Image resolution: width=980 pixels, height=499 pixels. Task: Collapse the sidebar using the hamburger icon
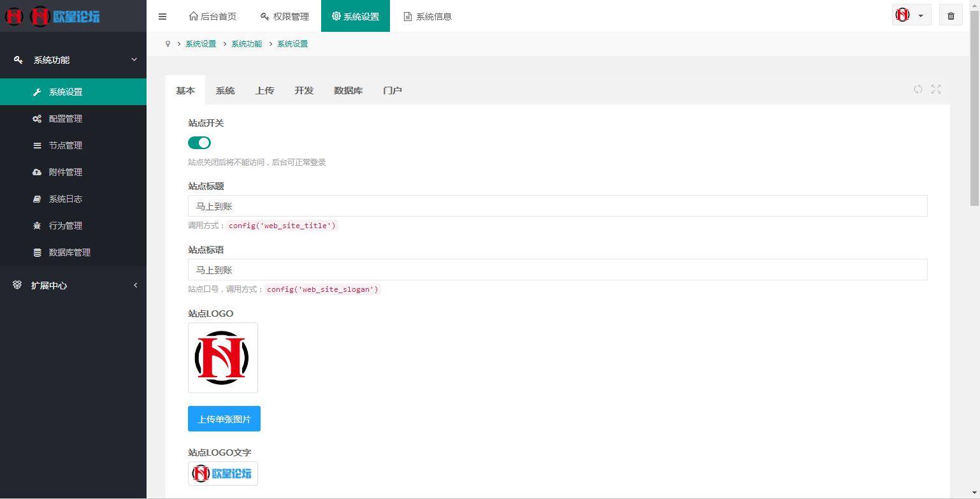pos(162,16)
